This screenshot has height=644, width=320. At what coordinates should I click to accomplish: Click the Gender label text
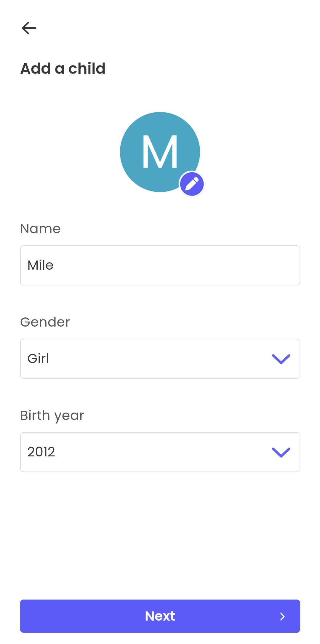pos(45,322)
